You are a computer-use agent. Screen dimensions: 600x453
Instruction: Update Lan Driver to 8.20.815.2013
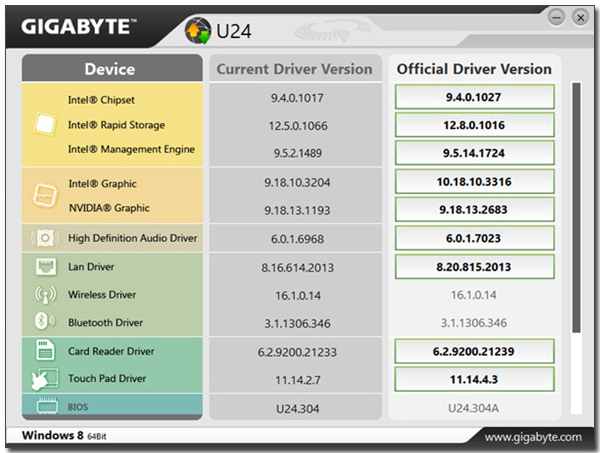[474, 267]
